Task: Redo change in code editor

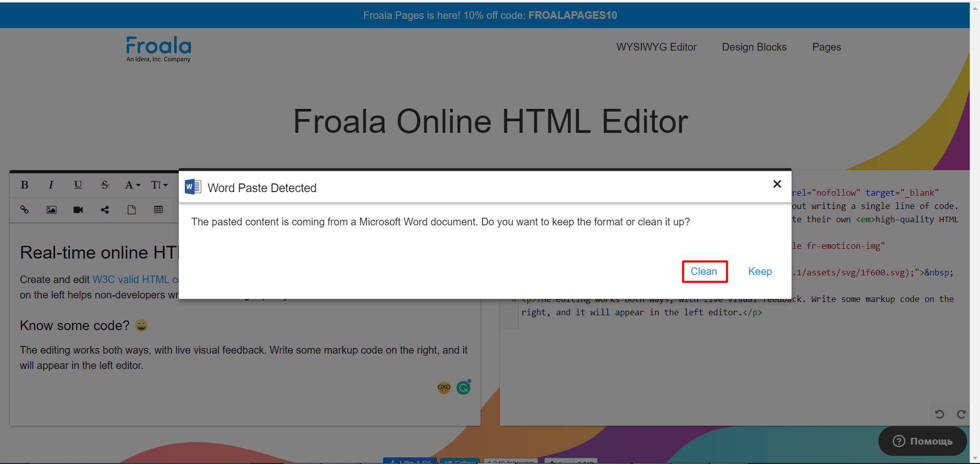Action: (x=961, y=414)
